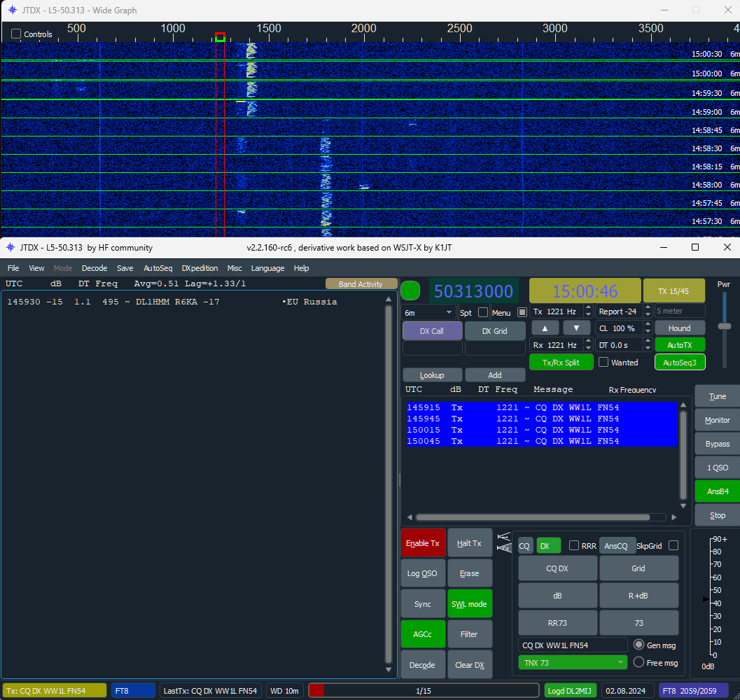Image resolution: width=740 pixels, height=700 pixels.
Task: Click the Band Activity label button
Action: (361, 283)
